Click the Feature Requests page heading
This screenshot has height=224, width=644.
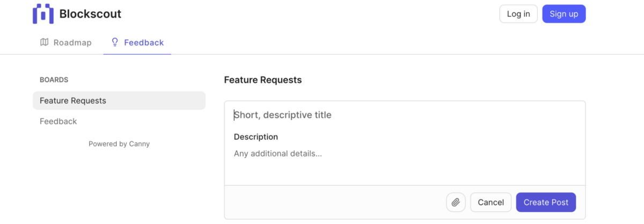pyautogui.click(x=263, y=80)
